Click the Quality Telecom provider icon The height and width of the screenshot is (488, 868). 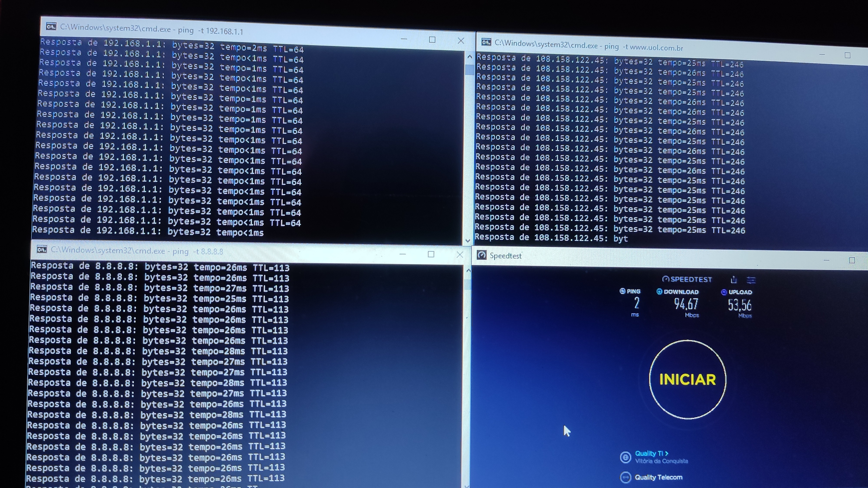pyautogui.click(x=625, y=477)
